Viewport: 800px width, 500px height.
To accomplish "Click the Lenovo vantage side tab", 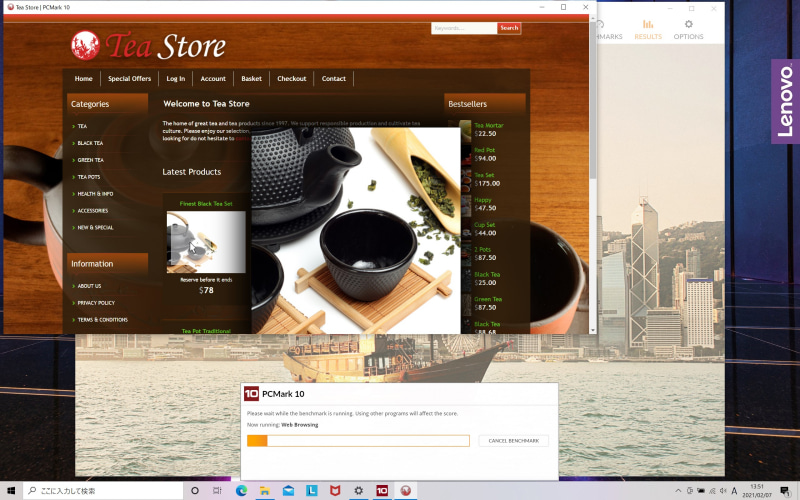I will (785, 102).
